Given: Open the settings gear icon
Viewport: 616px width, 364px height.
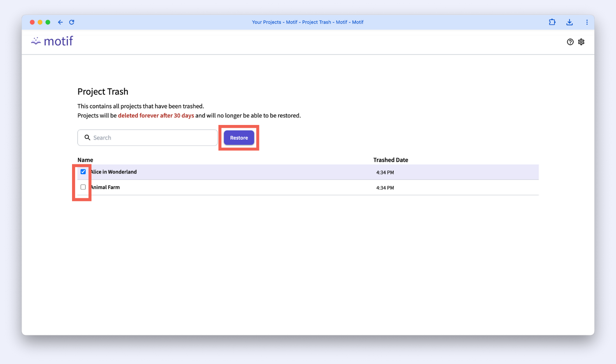Looking at the screenshot, I should coord(581,42).
